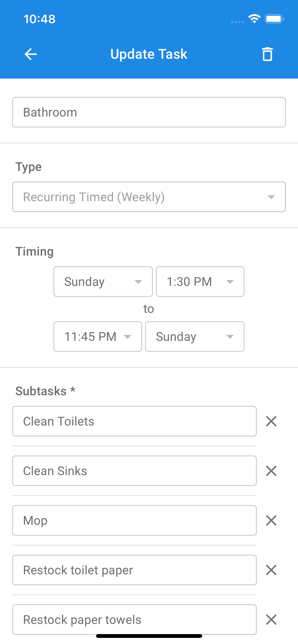Image resolution: width=298 pixels, height=644 pixels.
Task: Edit the Restock toilet paper field
Action: [x=134, y=570]
